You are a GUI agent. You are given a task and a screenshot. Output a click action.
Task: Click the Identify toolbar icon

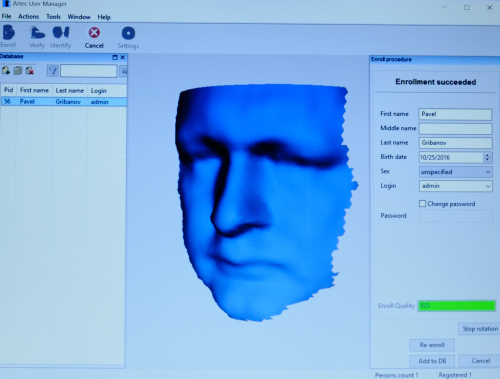pyautogui.click(x=61, y=33)
